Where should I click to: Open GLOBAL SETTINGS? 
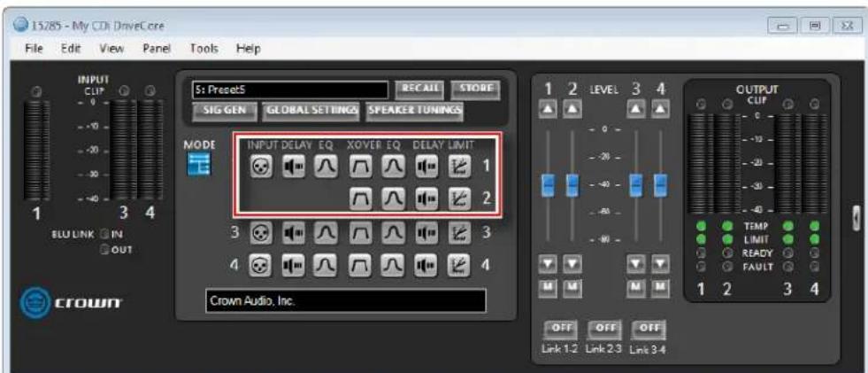click(x=311, y=110)
